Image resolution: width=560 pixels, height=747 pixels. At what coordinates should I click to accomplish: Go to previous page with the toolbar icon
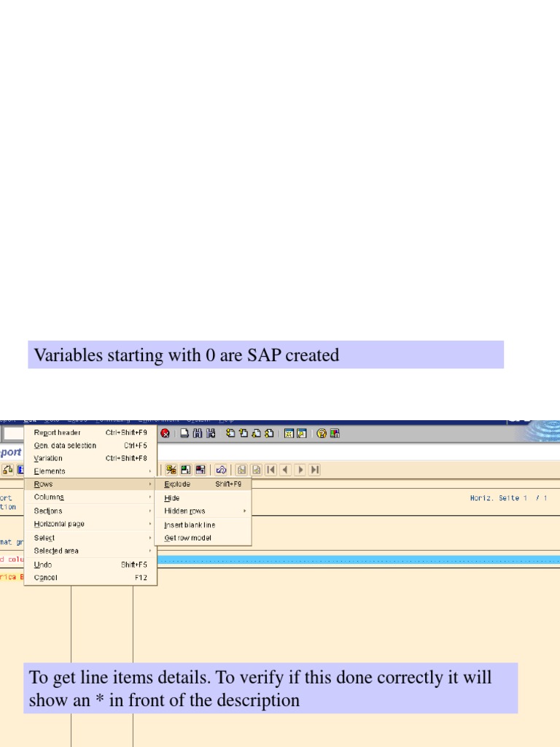[244, 433]
